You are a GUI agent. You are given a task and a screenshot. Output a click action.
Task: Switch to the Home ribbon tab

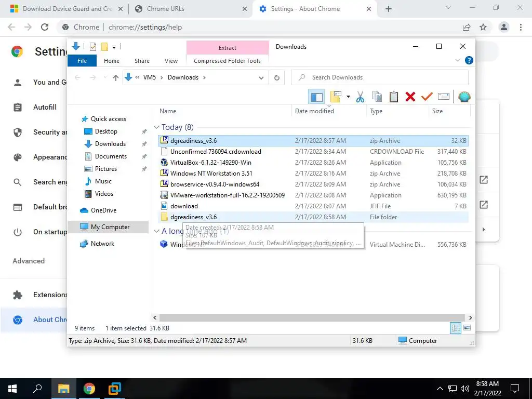click(x=112, y=61)
